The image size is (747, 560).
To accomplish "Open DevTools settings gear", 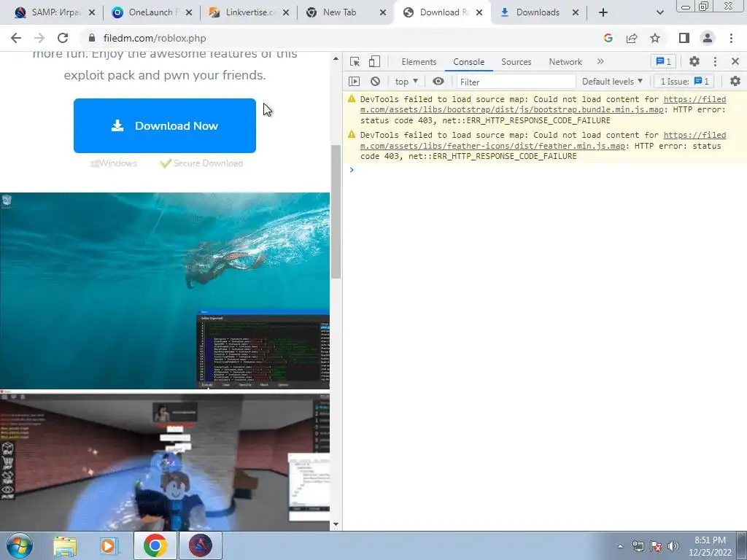I will tap(694, 61).
